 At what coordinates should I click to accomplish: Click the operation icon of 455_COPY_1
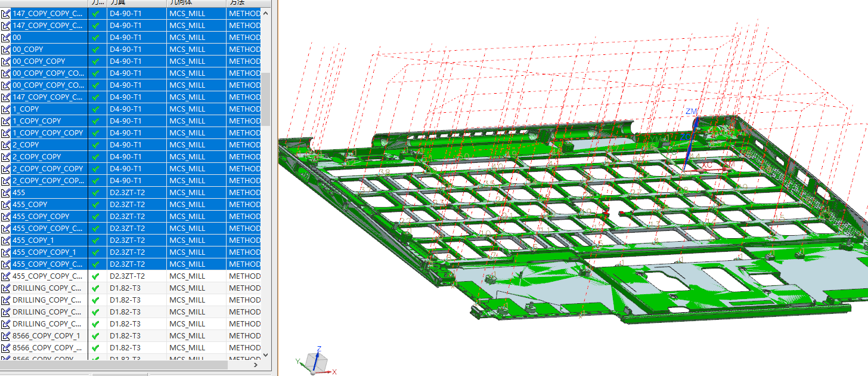click(5, 241)
